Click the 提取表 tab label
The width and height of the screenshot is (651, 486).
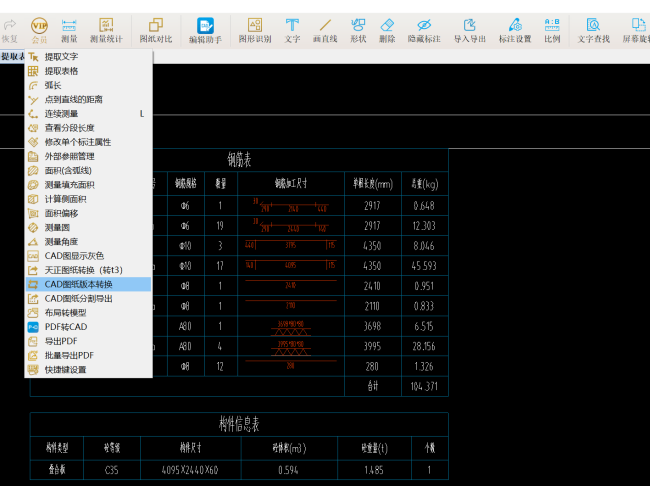pos(12,56)
